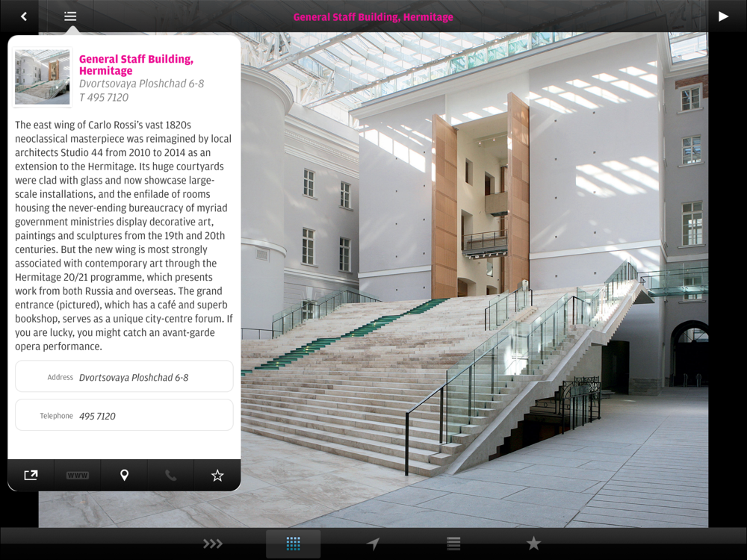Play slideshow with the top-right arrow
This screenshot has height=560, width=747.
pos(723,16)
